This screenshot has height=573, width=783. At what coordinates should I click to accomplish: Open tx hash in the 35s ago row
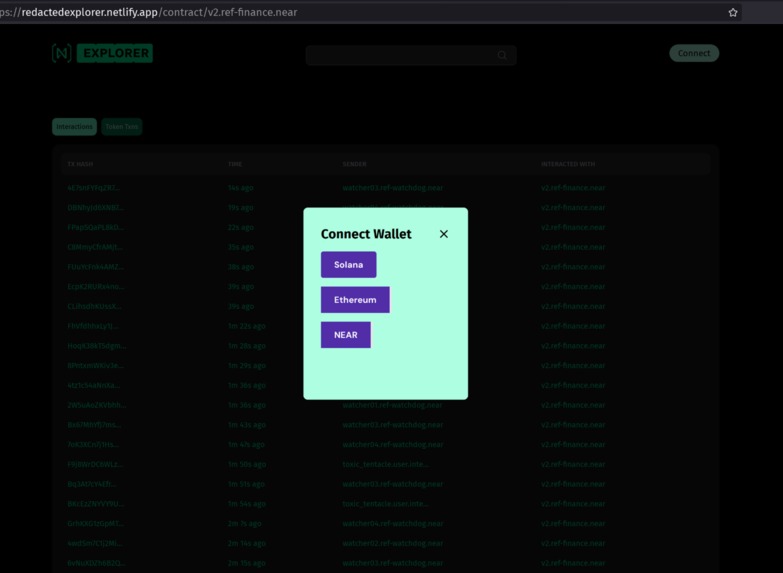pyautogui.click(x=95, y=247)
